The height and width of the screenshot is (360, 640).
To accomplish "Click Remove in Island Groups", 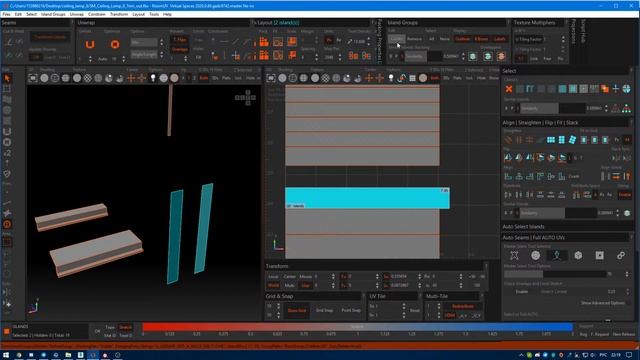I will tap(414, 39).
